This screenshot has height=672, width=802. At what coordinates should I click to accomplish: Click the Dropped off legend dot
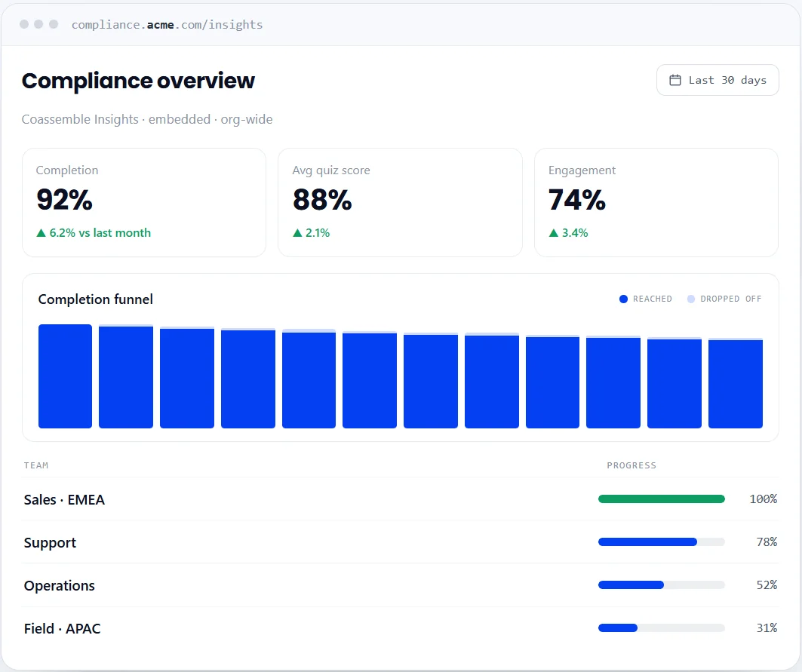click(691, 299)
